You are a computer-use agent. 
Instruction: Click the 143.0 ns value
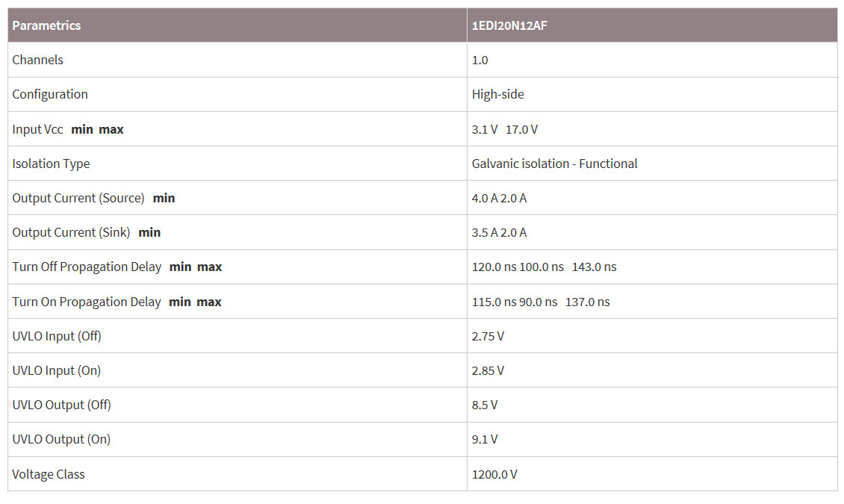(594, 267)
